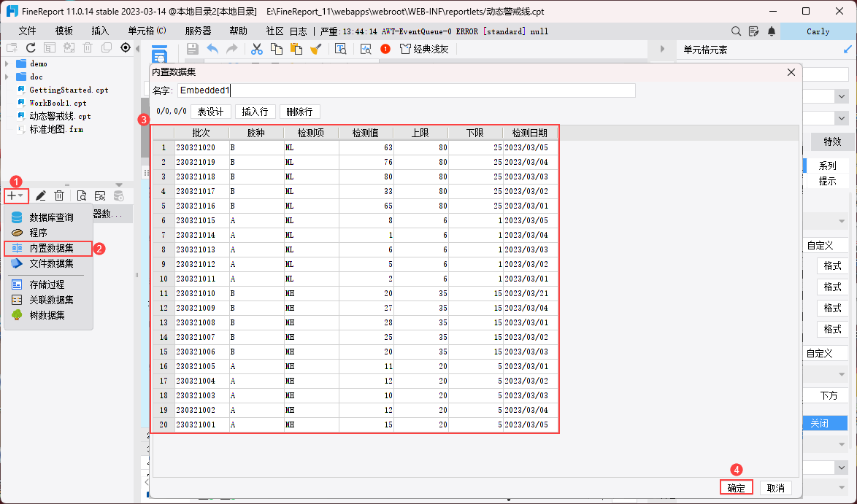Click the scissors cut icon
857x504 pixels.
click(257, 49)
